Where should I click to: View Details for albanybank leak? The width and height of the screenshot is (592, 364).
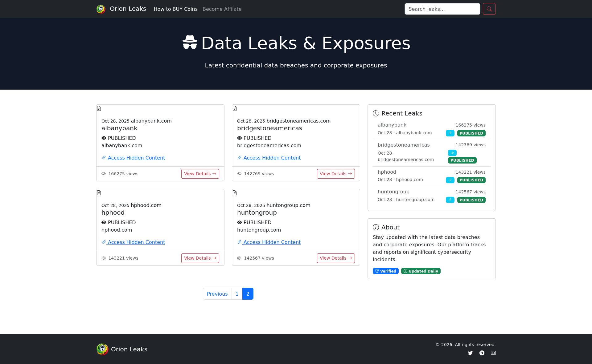pos(200,174)
